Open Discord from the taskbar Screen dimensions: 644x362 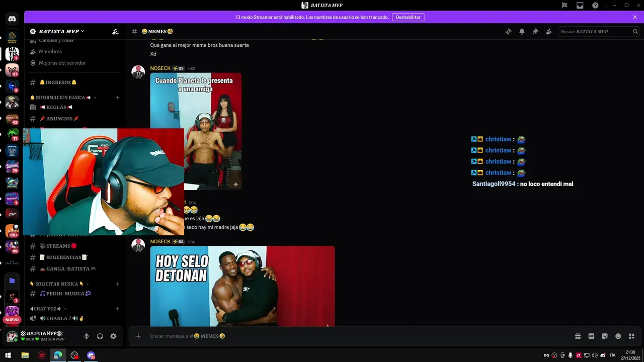point(91,355)
